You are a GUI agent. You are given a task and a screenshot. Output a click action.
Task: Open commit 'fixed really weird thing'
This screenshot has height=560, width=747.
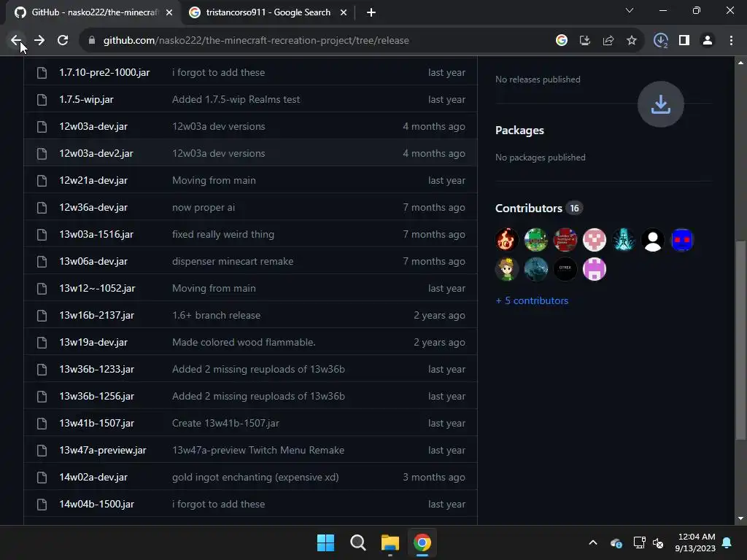click(223, 234)
